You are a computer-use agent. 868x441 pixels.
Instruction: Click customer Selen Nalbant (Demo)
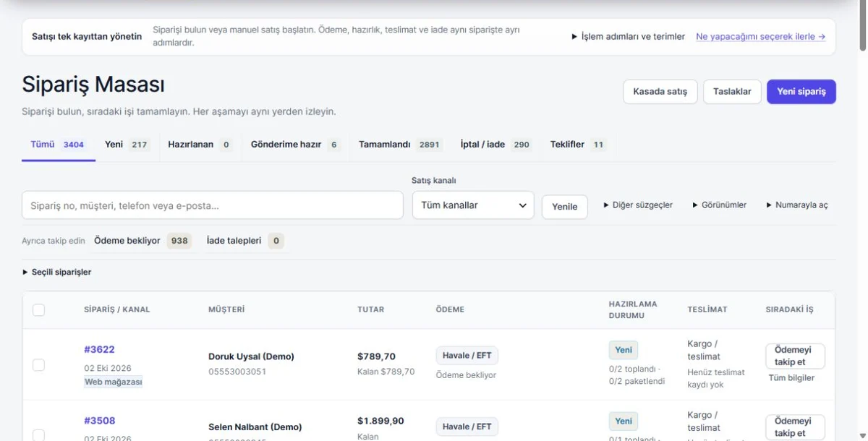tap(255, 427)
